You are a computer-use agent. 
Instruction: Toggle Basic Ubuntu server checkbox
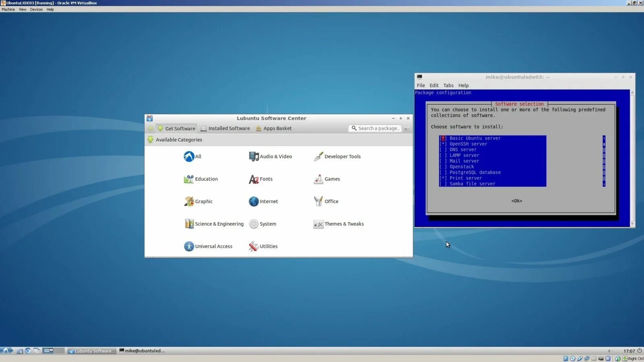pos(443,138)
